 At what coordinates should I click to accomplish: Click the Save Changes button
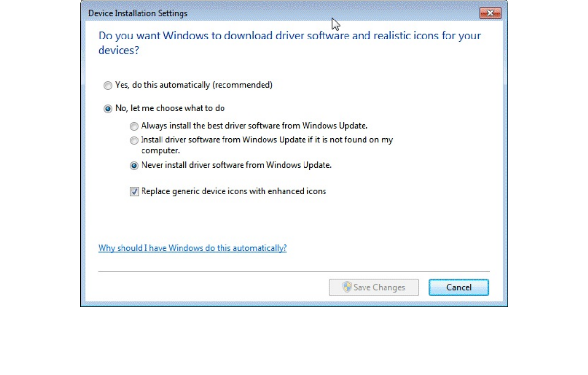pos(374,287)
